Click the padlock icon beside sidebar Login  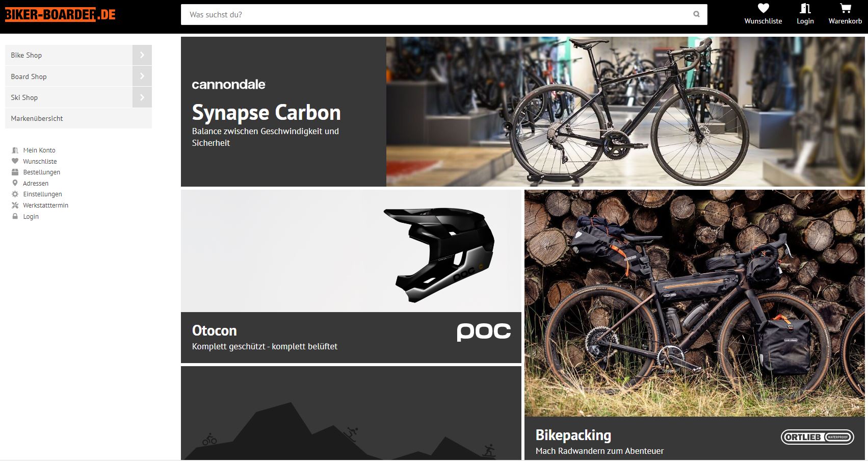coord(15,217)
